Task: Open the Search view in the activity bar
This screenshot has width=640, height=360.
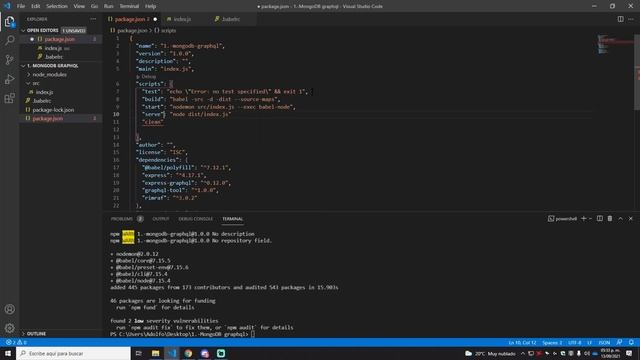Action: click(9, 40)
